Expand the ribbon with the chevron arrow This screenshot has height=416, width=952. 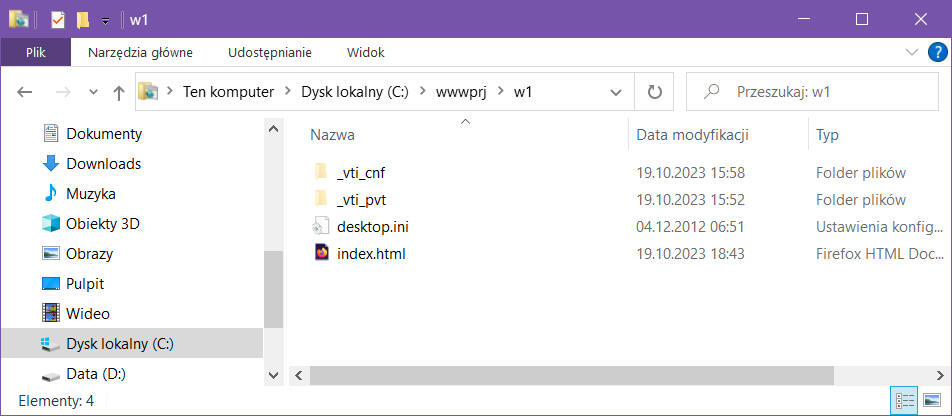pyautogui.click(x=911, y=52)
